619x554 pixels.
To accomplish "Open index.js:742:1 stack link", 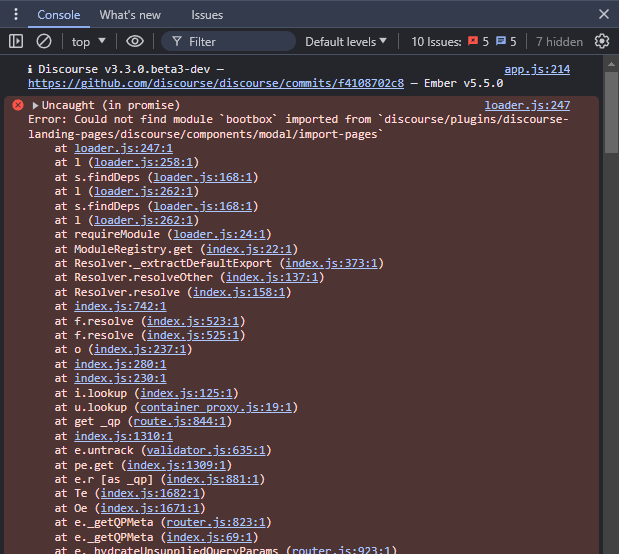I will [120, 306].
